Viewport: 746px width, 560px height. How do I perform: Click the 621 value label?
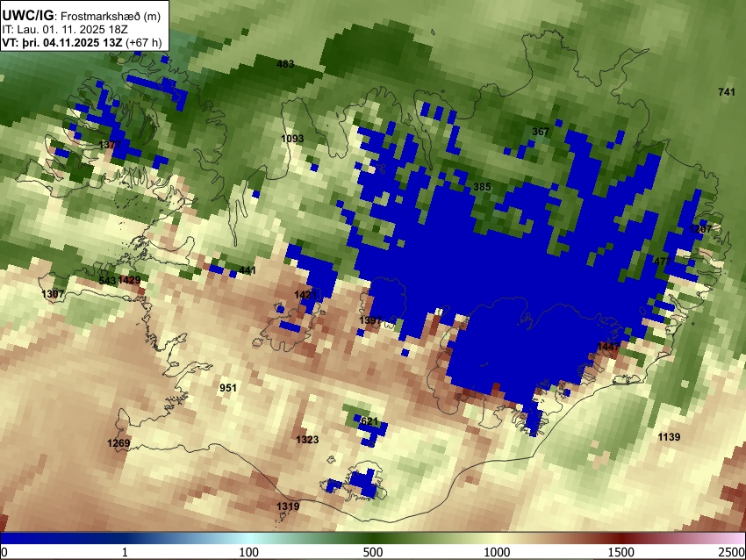pos(369,421)
